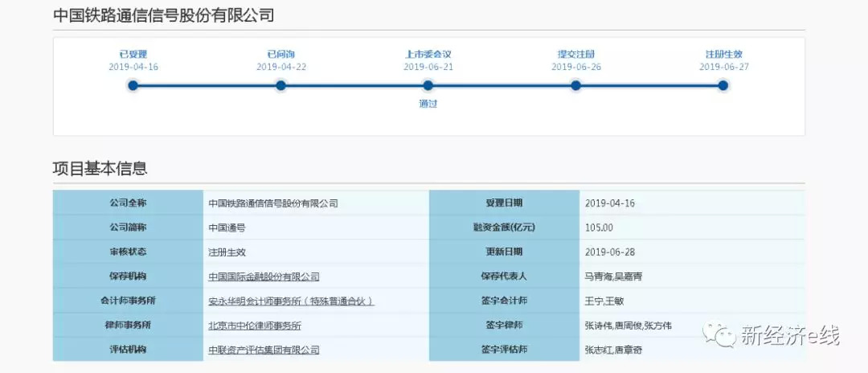
Task: Click the 签字评估师 header cell
Action: tap(504, 349)
